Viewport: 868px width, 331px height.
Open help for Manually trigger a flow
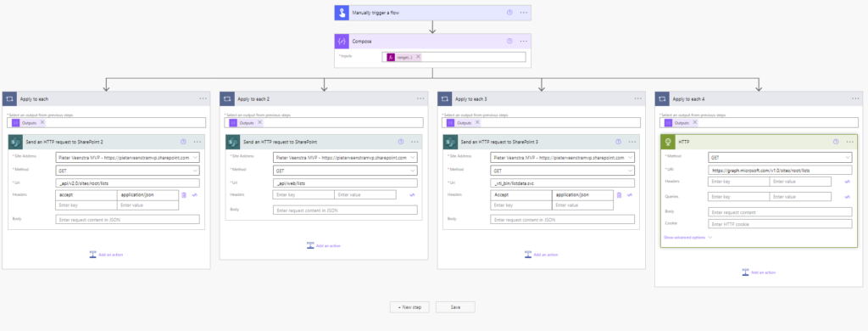(x=509, y=12)
